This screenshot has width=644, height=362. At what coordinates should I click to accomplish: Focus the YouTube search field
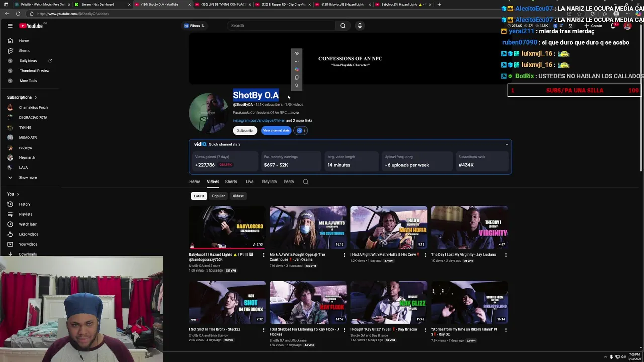click(281, 26)
